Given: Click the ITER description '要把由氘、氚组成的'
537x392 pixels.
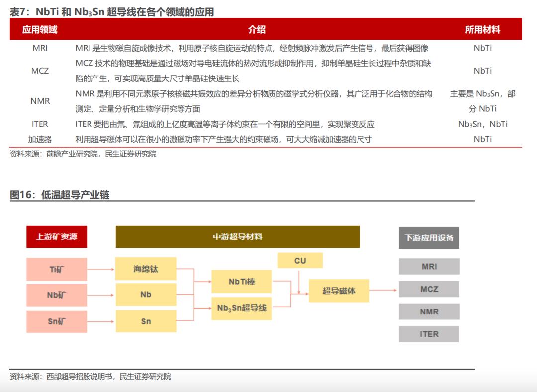Looking at the screenshot, I should point(225,124).
